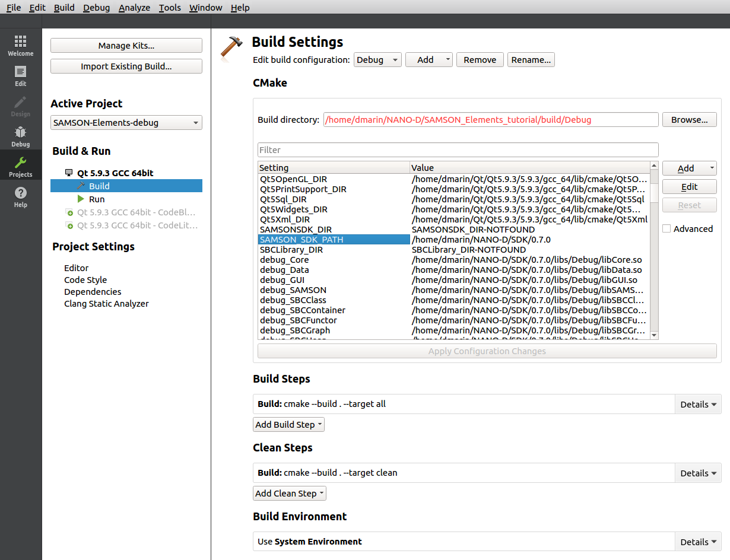Click the hammer icon beside Build Settings
Image resolution: width=730 pixels, height=560 pixels.
(232, 45)
